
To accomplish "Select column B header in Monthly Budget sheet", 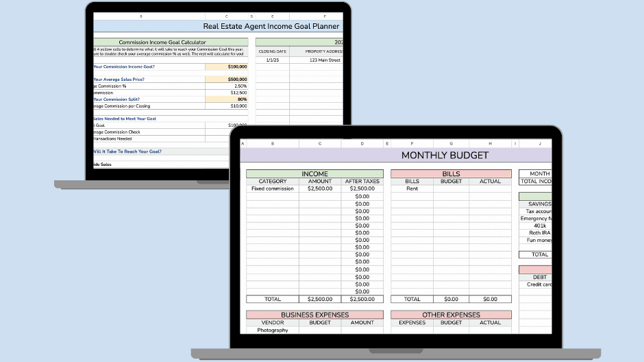I will point(273,144).
